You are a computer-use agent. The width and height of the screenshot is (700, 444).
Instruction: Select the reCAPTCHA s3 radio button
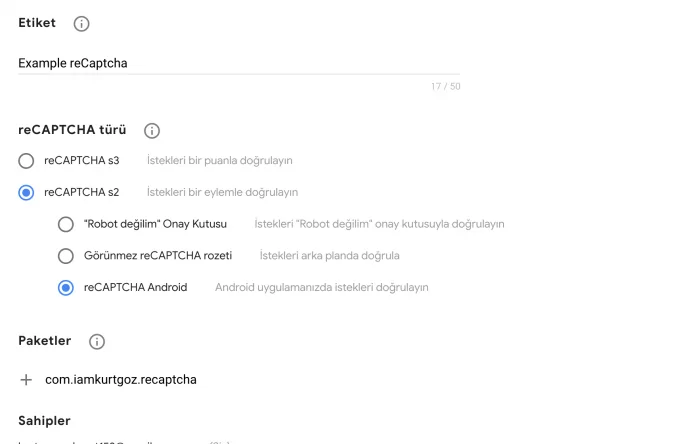tap(26, 161)
